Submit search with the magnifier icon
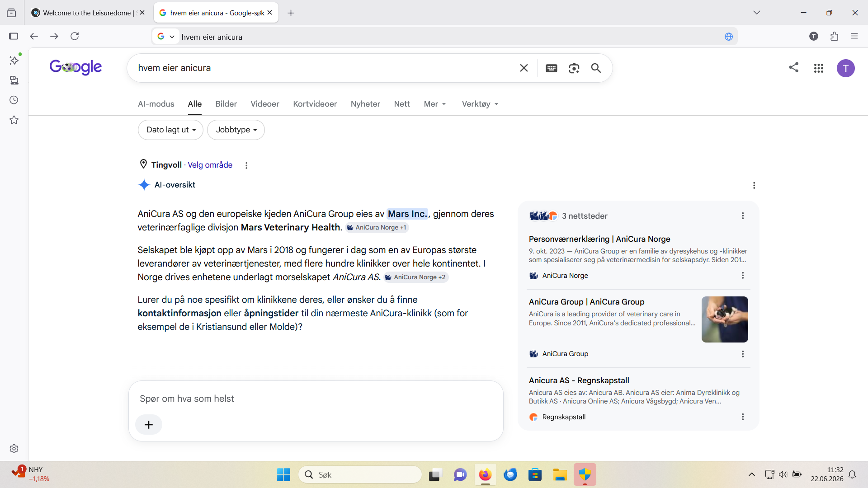 click(596, 68)
